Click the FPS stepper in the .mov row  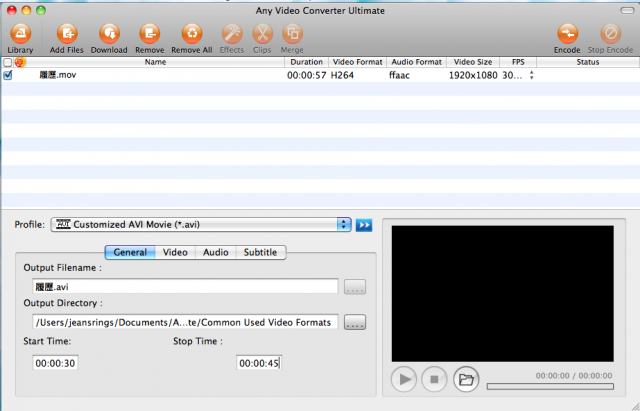pos(531,75)
